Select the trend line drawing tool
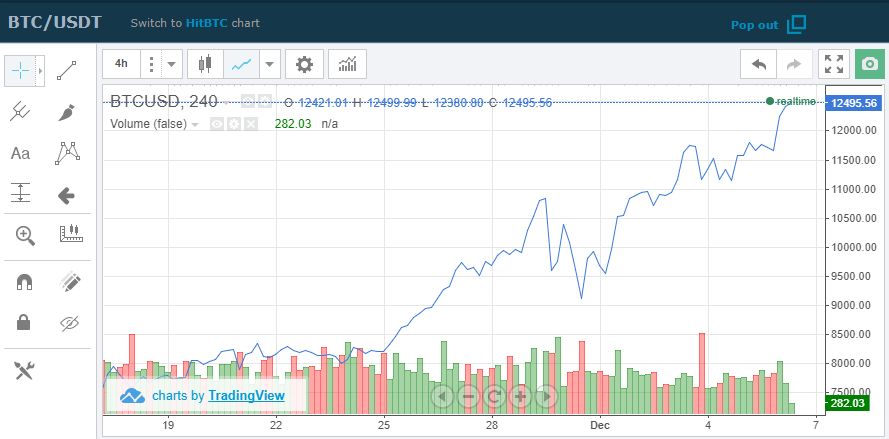Screen dimensions: 889x439 (68, 71)
